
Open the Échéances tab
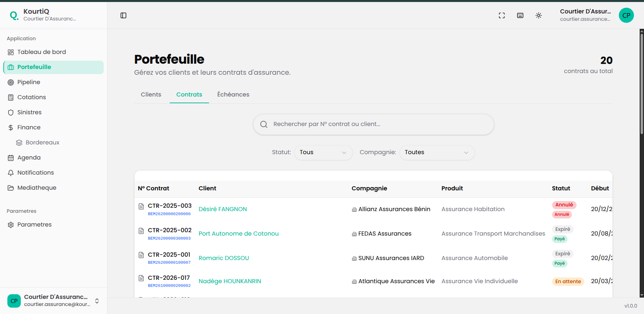[x=233, y=95]
